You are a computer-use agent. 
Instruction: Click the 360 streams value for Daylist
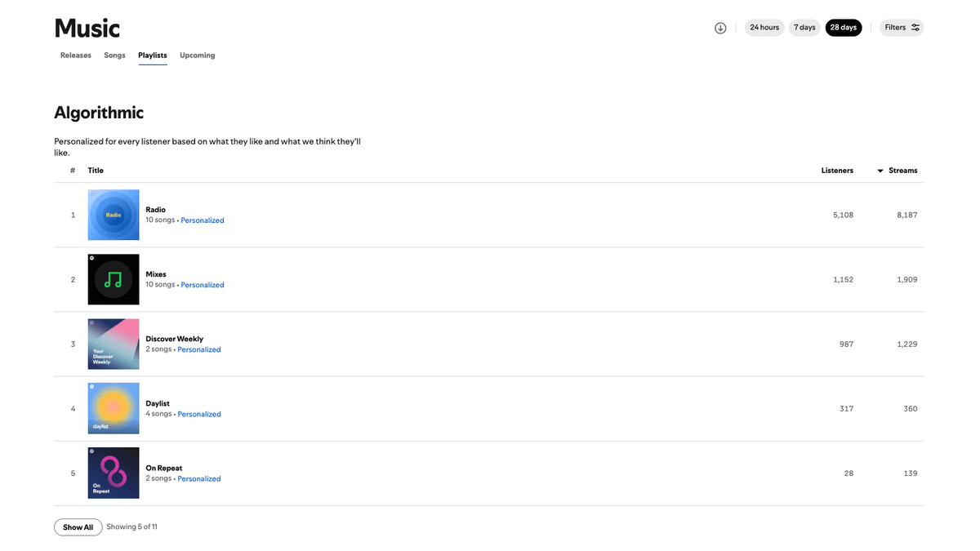911,408
